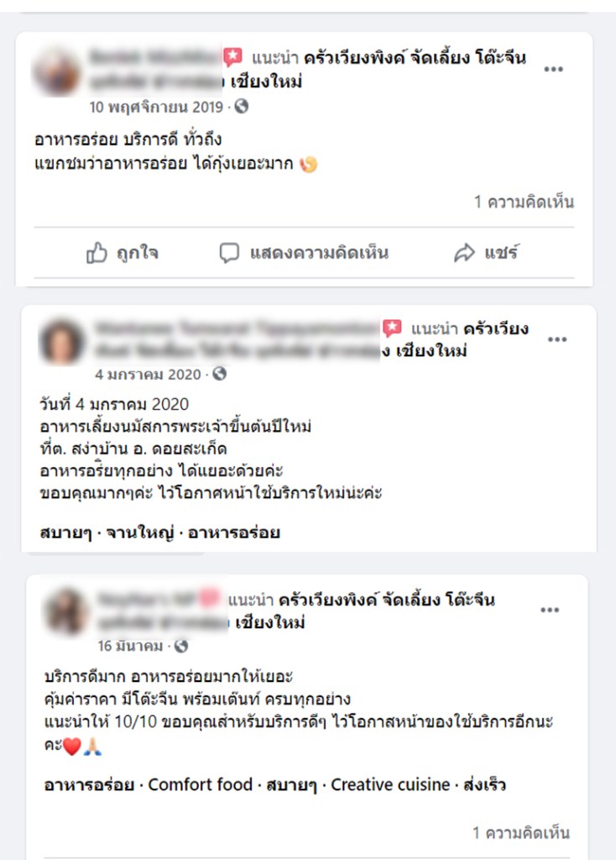This screenshot has width=616, height=860.
Task: Open the three-dot menu on the 4 มกราคม 2020 review
Action: [x=557, y=339]
